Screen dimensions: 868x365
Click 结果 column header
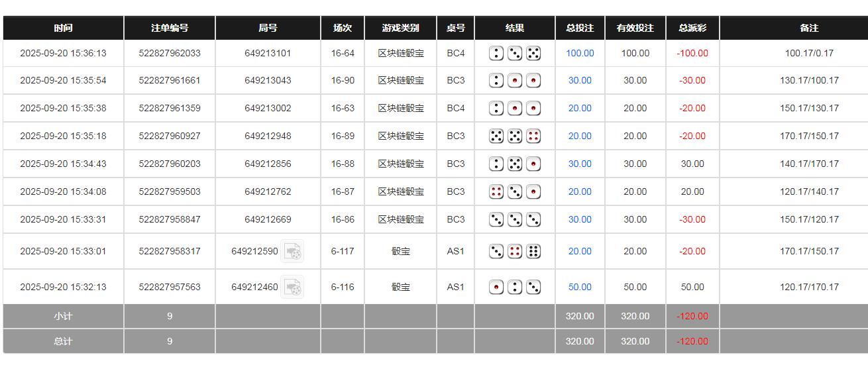pos(515,28)
